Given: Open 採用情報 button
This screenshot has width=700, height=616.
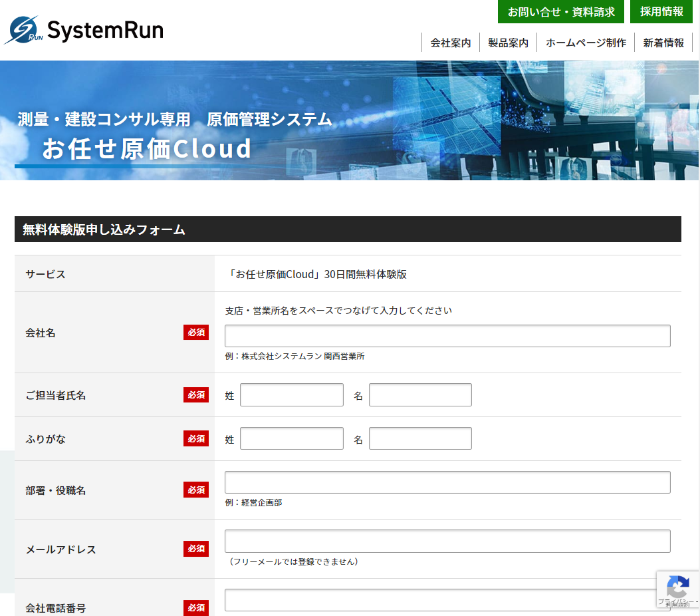Looking at the screenshot, I should click(x=661, y=11).
